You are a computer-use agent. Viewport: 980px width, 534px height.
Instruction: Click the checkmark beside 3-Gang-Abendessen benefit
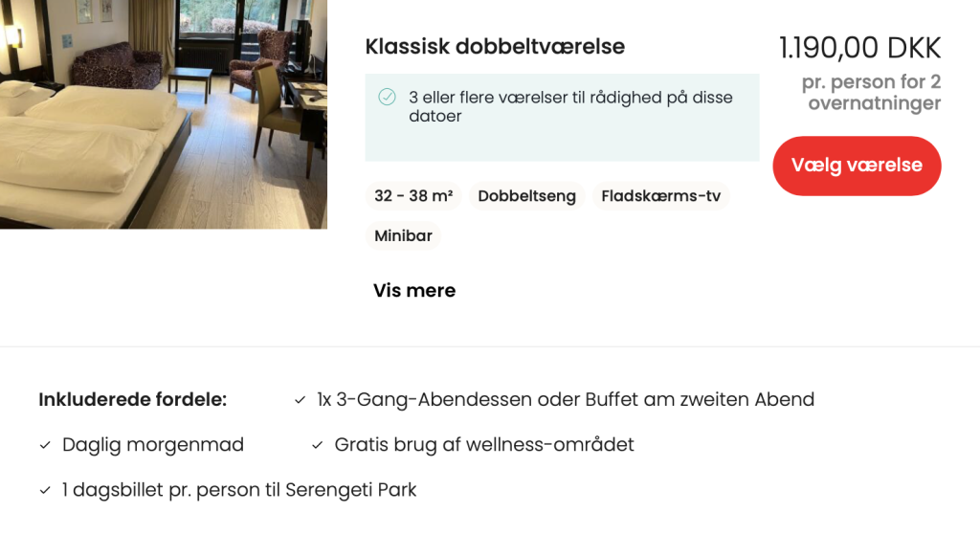click(300, 400)
